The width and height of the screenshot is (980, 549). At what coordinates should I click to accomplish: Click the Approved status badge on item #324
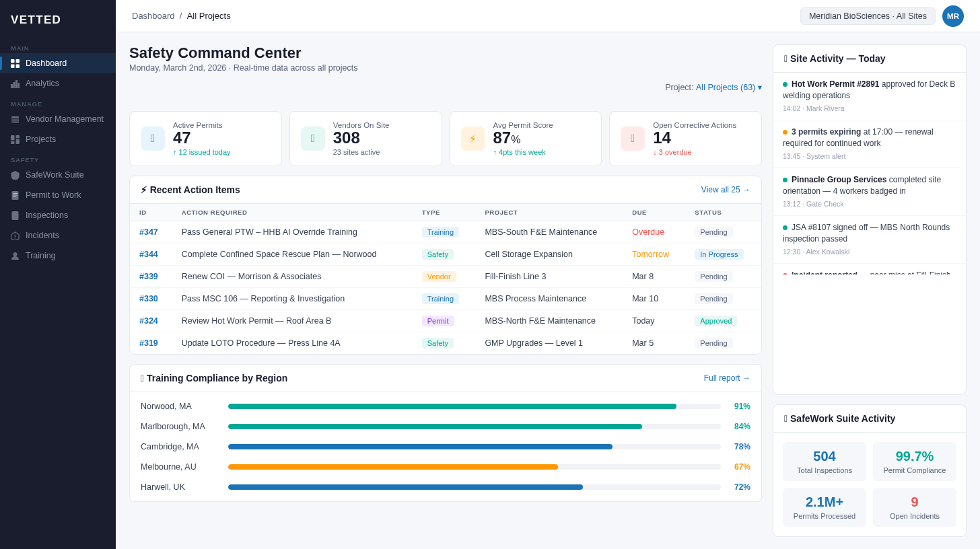715,321
